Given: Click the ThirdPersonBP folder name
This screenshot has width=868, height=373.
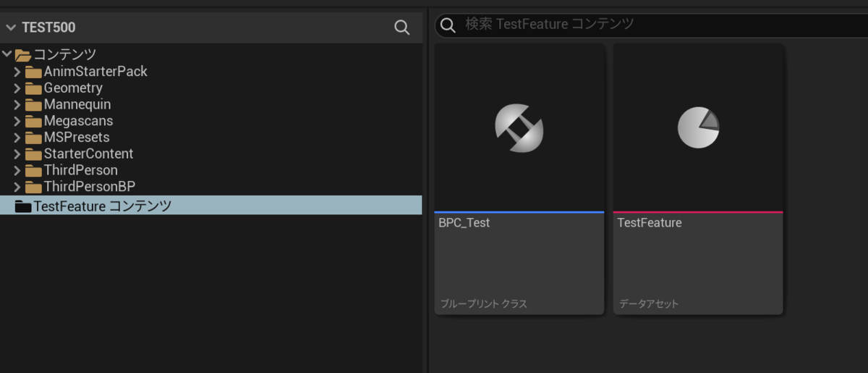Looking at the screenshot, I should [x=90, y=186].
